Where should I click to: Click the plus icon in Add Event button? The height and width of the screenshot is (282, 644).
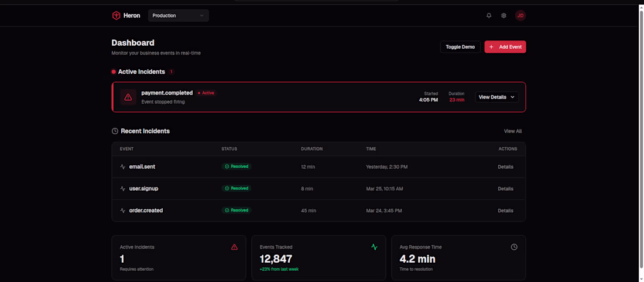tap(491, 47)
